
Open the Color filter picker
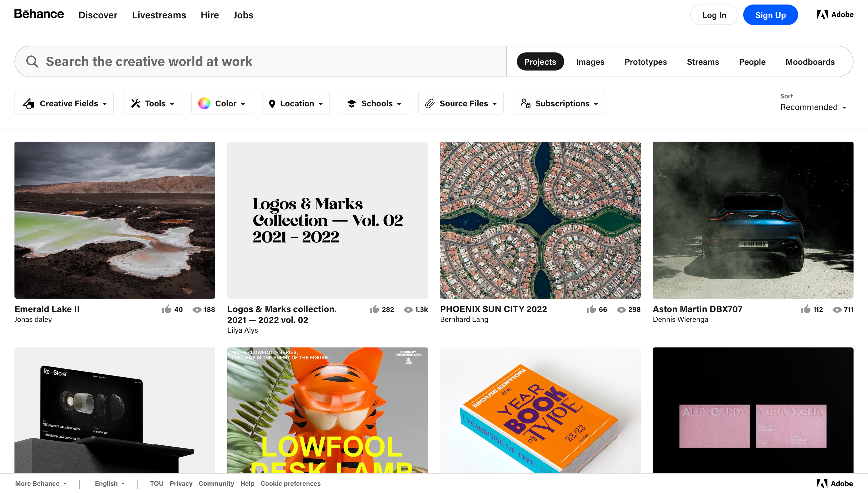(x=222, y=103)
